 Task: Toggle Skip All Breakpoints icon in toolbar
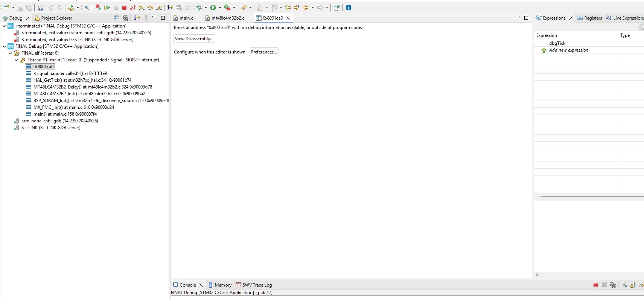point(87,8)
